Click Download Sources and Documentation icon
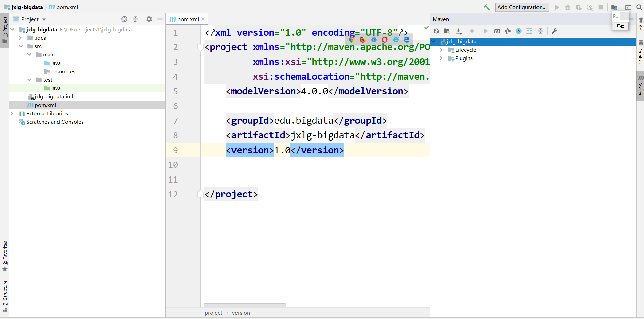 point(459,31)
